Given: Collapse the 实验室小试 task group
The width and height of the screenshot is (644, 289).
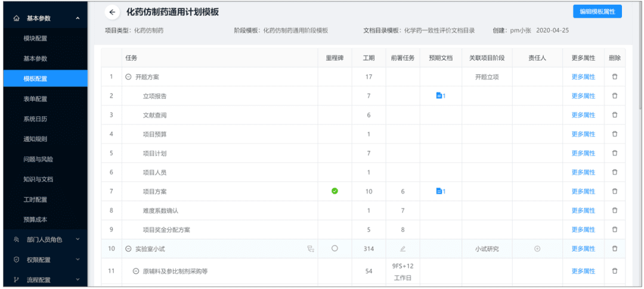Looking at the screenshot, I should 128,248.
